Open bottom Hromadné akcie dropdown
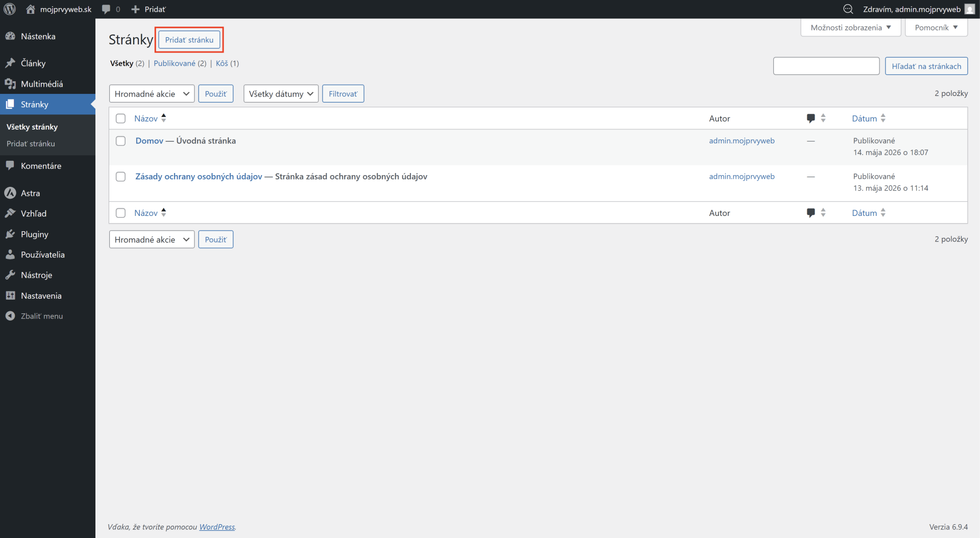Image resolution: width=980 pixels, height=538 pixels. coord(152,239)
